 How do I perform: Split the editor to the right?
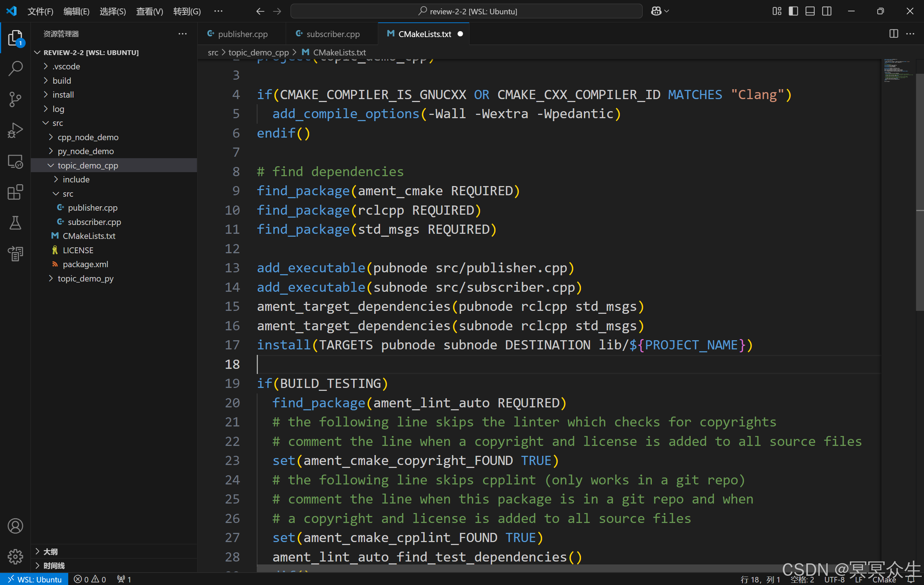(893, 34)
